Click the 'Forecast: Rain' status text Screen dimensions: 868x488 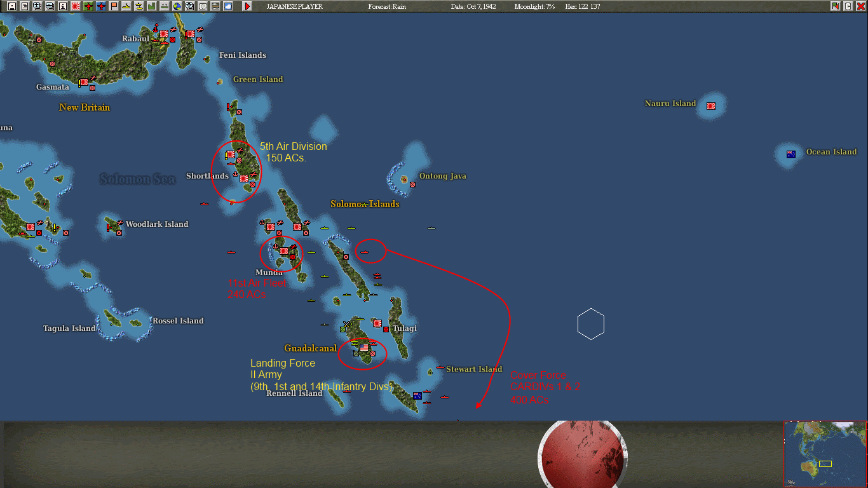(387, 6)
